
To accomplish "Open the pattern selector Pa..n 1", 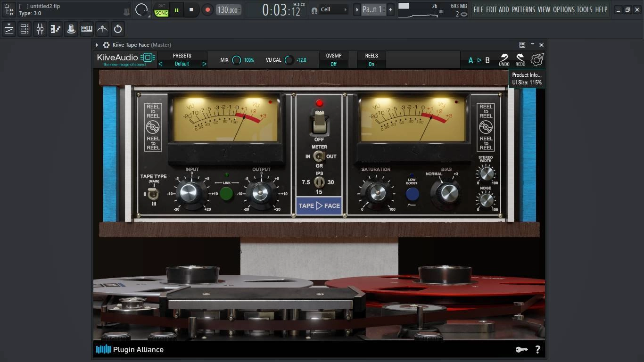I will coord(373,9).
